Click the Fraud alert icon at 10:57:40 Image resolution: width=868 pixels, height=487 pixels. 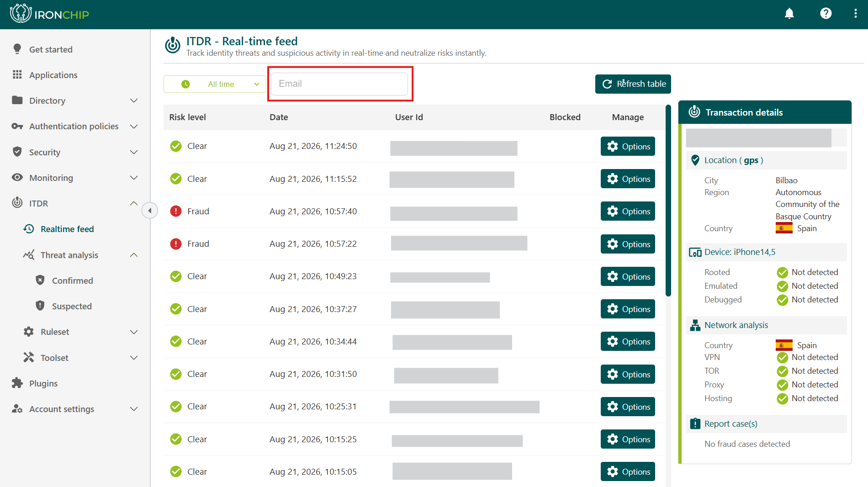[x=176, y=211]
